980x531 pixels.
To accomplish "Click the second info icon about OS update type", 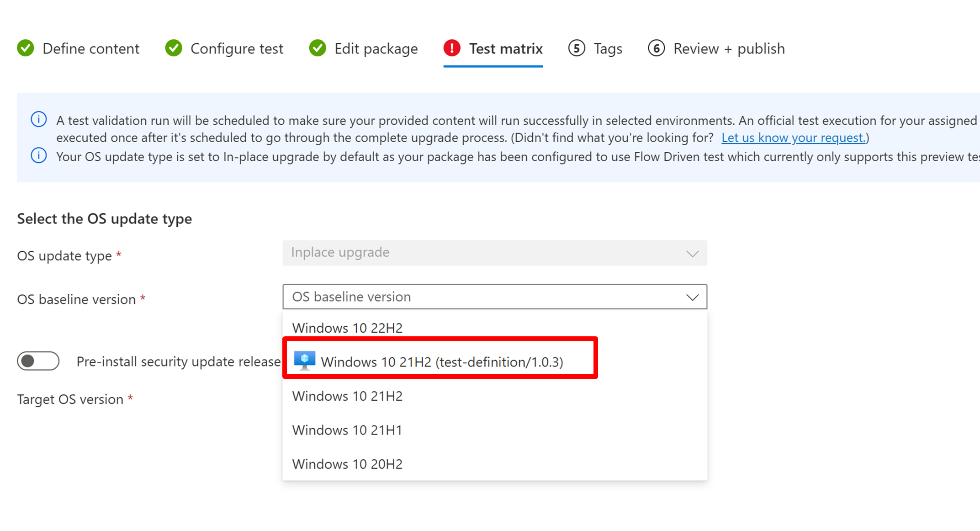I will (39, 156).
